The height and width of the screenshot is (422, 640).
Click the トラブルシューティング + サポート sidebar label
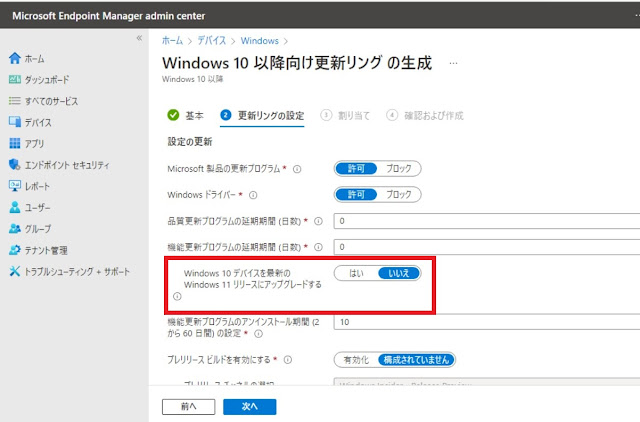(77, 271)
